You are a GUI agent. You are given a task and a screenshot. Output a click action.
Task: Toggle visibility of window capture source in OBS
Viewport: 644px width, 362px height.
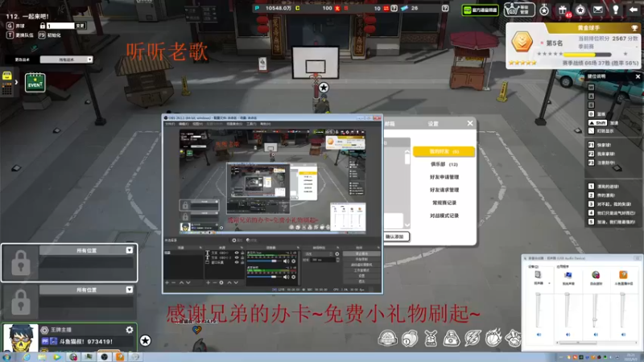click(x=237, y=262)
